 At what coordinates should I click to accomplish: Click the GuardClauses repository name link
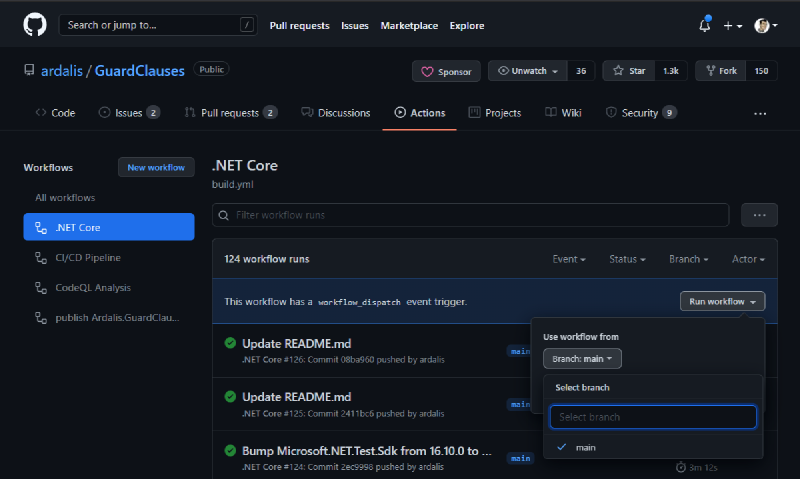click(139, 70)
